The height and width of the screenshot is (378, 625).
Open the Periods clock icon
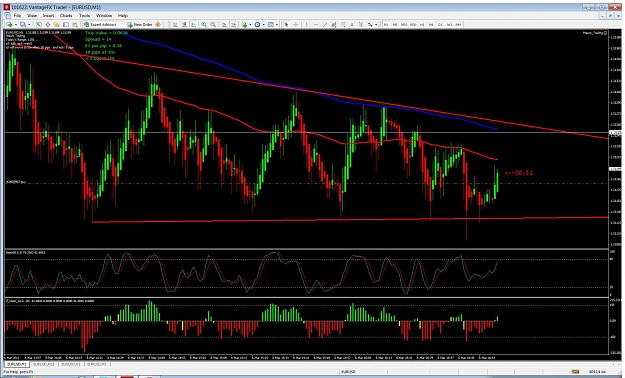tap(257, 24)
